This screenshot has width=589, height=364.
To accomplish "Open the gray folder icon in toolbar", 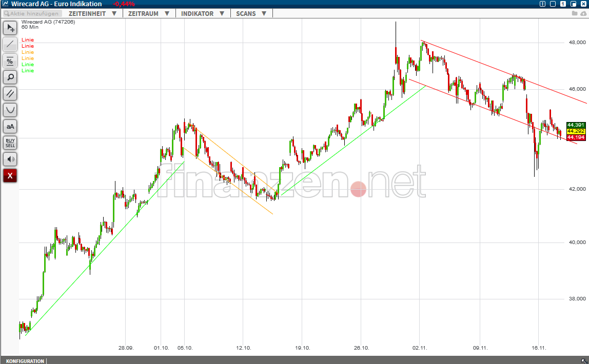I will tap(574, 13).
